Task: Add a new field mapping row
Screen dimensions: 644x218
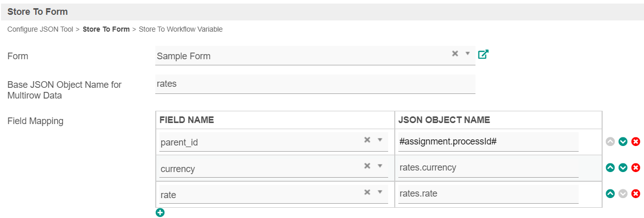Action: coord(160,212)
